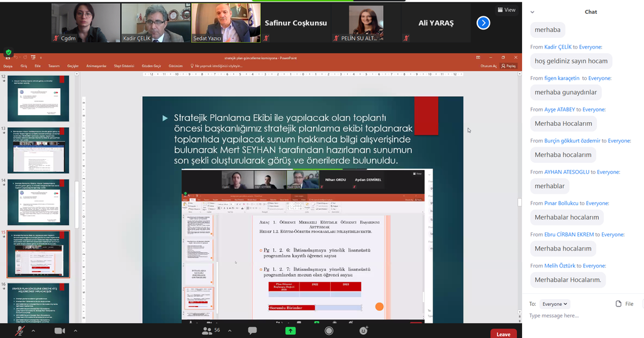Open the Participants list icon
This screenshot has height=338, width=644.
click(207, 330)
